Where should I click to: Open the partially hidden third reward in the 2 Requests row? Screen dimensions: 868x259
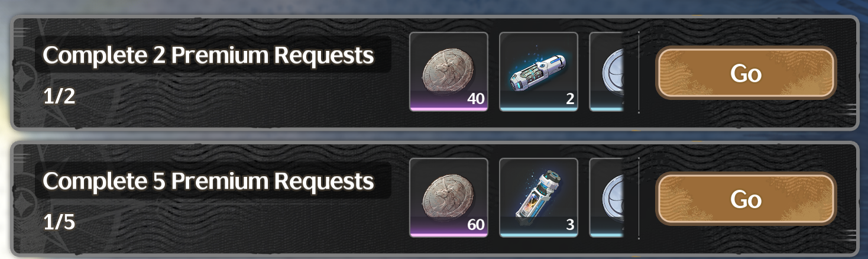[x=607, y=72]
